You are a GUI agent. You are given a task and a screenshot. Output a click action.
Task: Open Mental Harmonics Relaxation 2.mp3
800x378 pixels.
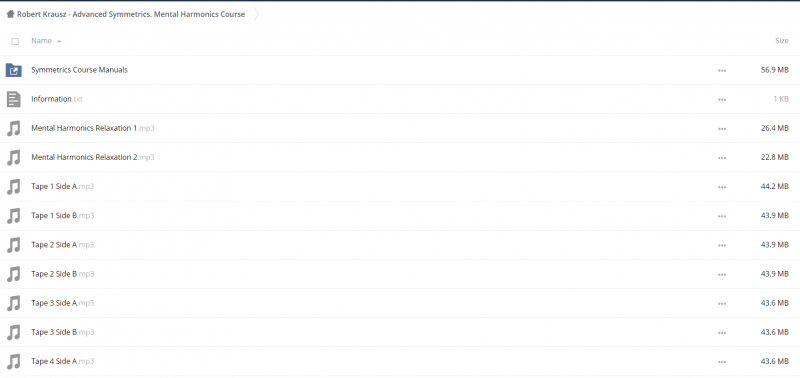[92, 157]
